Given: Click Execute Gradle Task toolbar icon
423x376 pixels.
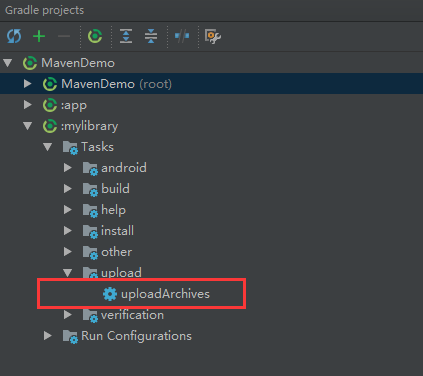Looking at the screenshot, I should pos(95,36).
